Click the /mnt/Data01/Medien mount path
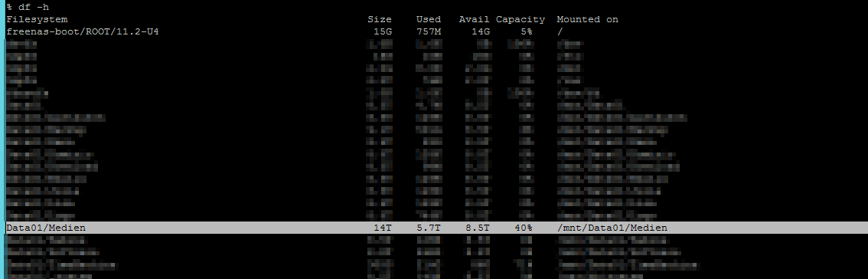 (x=612, y=228)
